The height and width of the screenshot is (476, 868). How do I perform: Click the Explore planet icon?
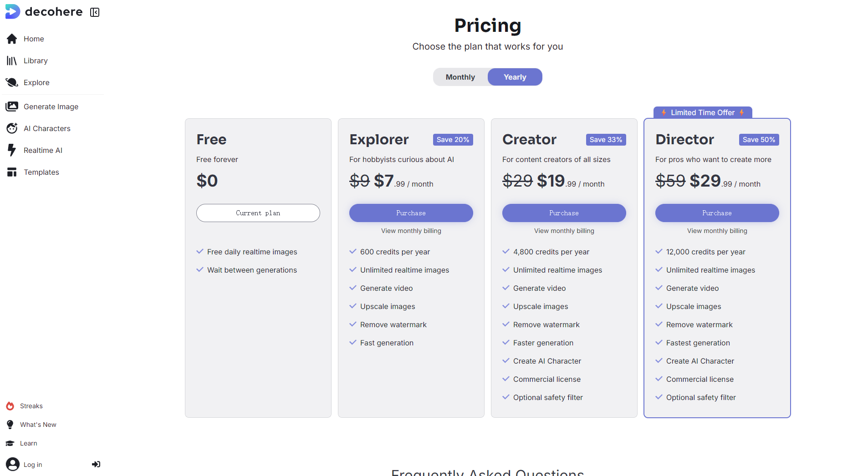point(12,82)
